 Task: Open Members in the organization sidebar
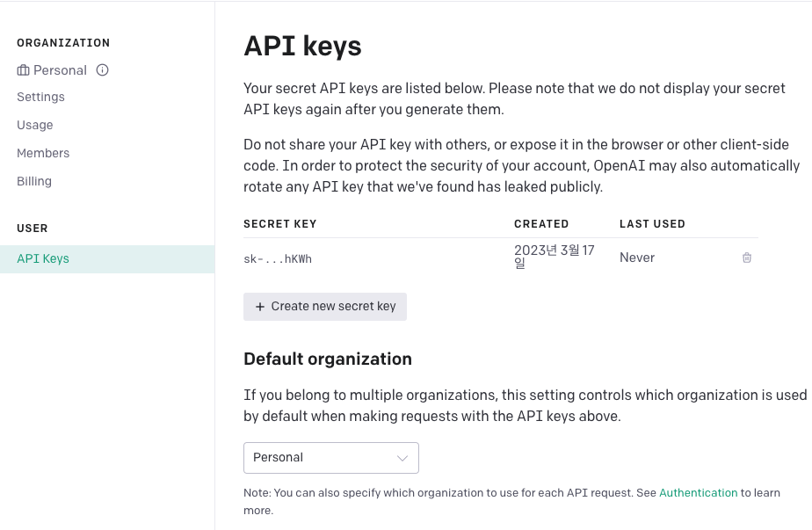[x=43, y=153]
